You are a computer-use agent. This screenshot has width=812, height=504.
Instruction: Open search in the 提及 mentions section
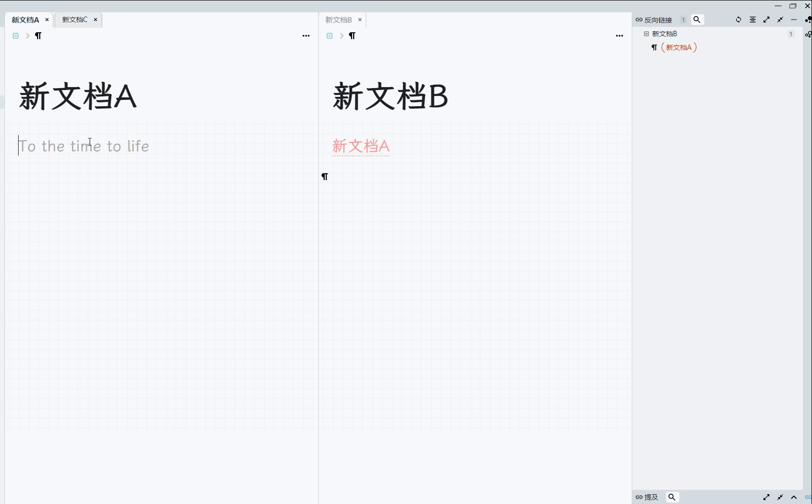pos(673,497)
